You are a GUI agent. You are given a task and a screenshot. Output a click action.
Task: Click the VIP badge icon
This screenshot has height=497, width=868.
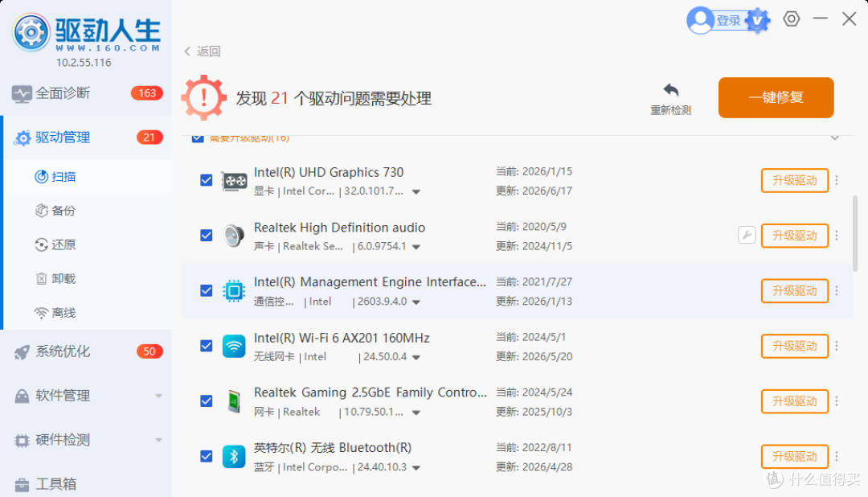point(758,21)
